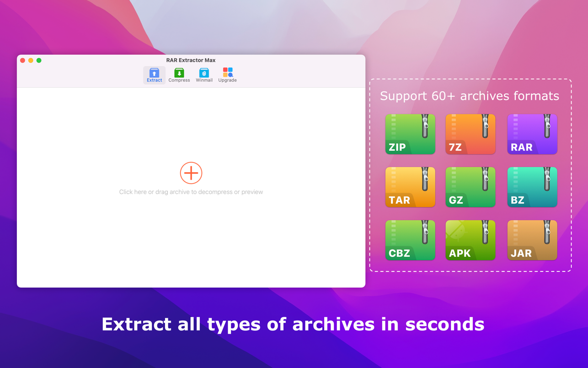Click the orange plus add-archive button
Screen dimensions: 588x368
[191, 173]
